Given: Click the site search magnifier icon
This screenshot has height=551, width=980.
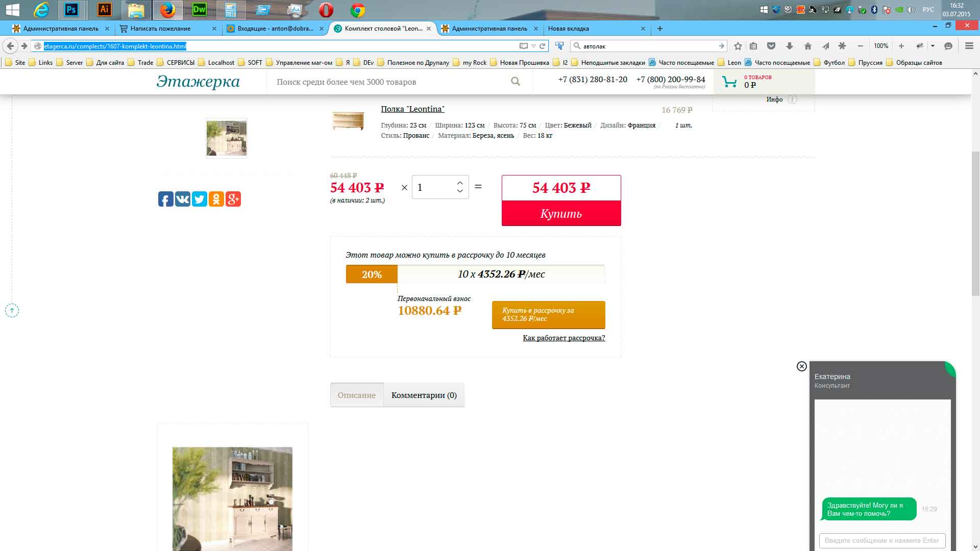Looking at the screenshot, I should [x=516, y=82].
